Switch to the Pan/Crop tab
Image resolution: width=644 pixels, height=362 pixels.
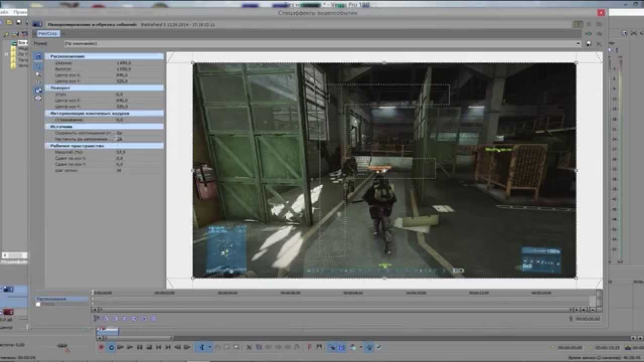pos(49,34)
